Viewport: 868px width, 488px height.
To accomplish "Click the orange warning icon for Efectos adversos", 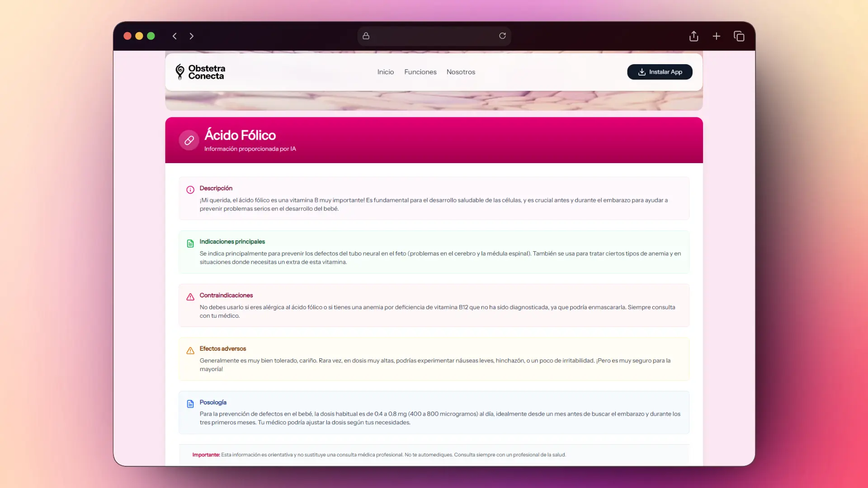I will coord(190,351).
